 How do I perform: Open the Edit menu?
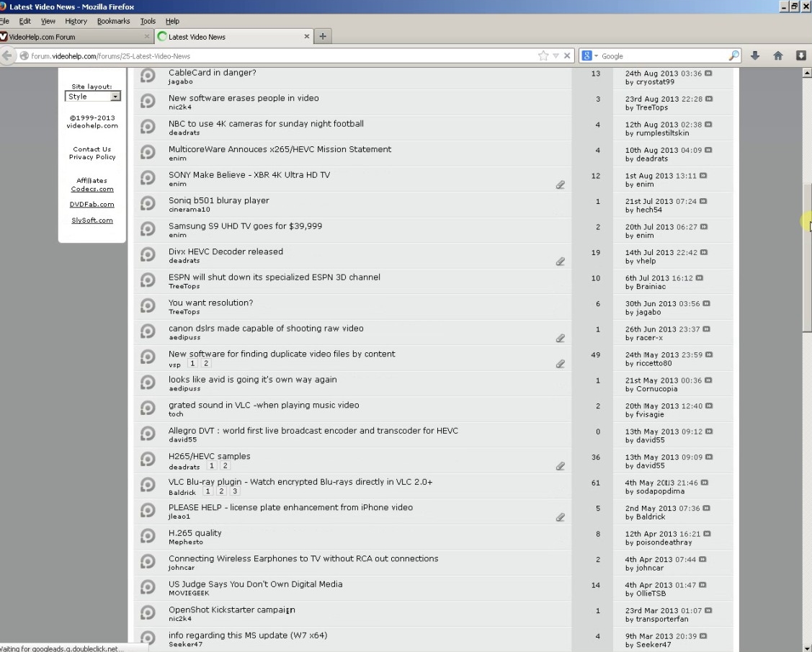[24, 21]
